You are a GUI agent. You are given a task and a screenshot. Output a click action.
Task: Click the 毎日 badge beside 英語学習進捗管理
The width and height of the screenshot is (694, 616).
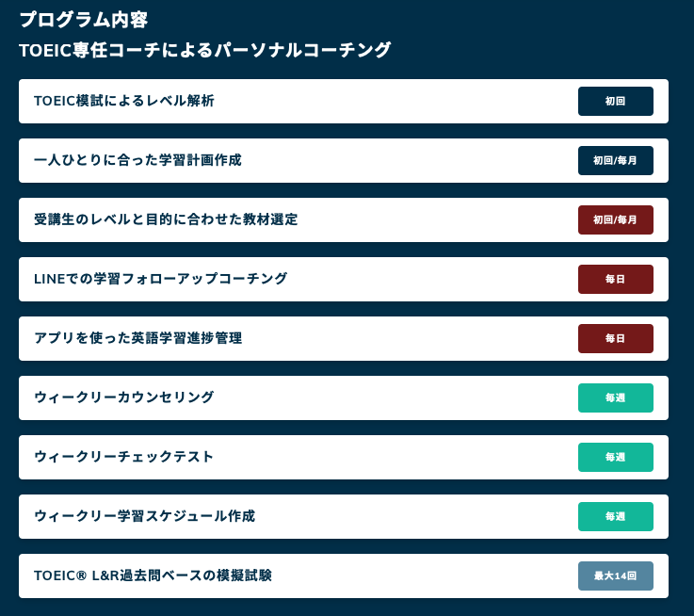click(615, 338)
